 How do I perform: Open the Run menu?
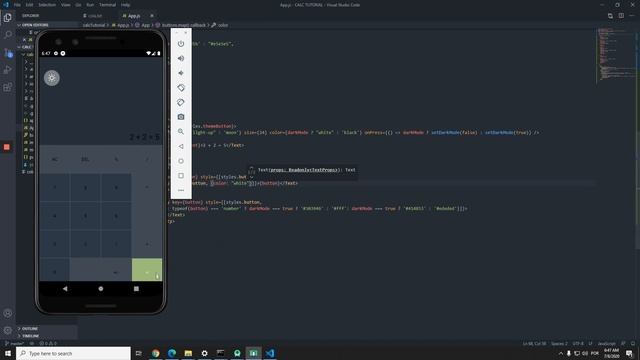90,5
